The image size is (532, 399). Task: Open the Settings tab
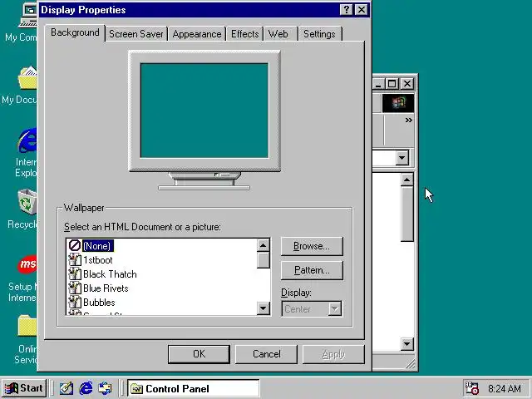(x=319, y=34)
